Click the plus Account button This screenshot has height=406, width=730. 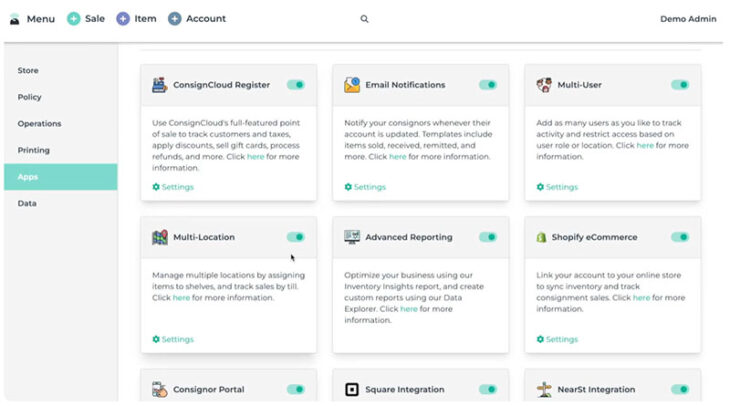(x=197, y=19)
